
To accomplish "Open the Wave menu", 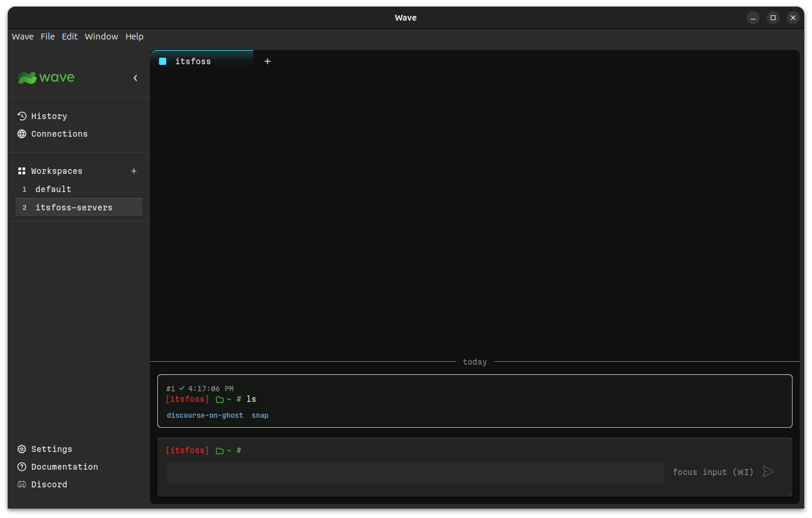I will [22, 36].
